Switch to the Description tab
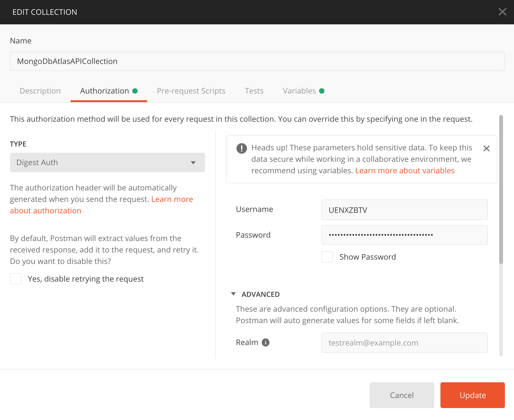The width and height of the screenshot is (514, 420). point(40,91)
